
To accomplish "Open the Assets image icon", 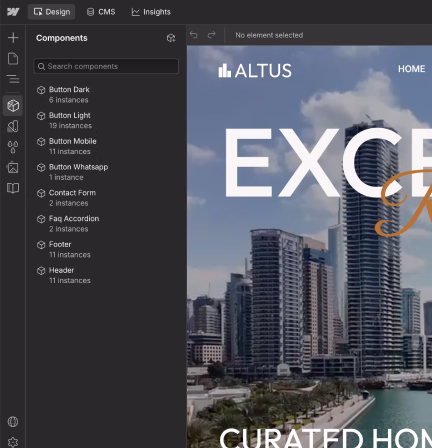I will (x=13, y=167).
